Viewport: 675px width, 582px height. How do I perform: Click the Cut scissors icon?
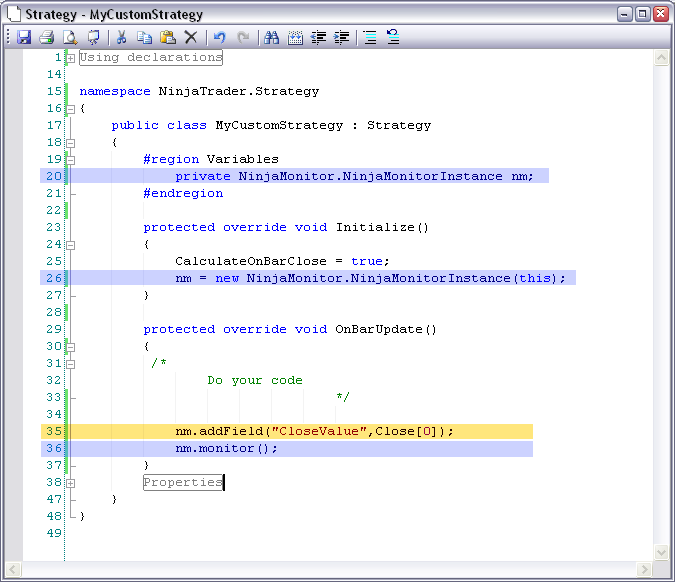point(122,37)
